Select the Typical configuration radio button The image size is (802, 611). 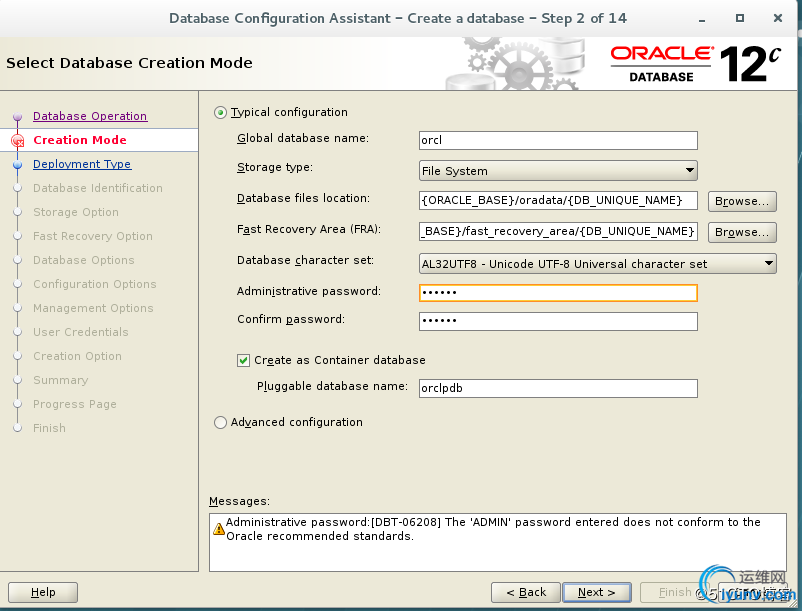coord(220,112)
